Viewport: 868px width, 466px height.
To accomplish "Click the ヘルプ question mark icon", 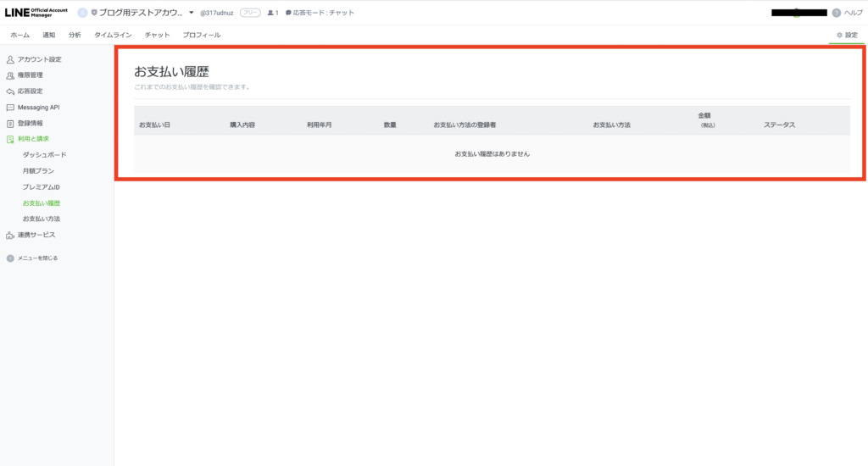I will click(x=836, y=13).
